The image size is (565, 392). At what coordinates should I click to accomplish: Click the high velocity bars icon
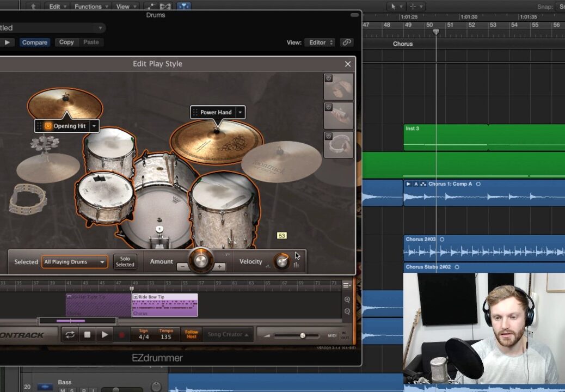296,265
